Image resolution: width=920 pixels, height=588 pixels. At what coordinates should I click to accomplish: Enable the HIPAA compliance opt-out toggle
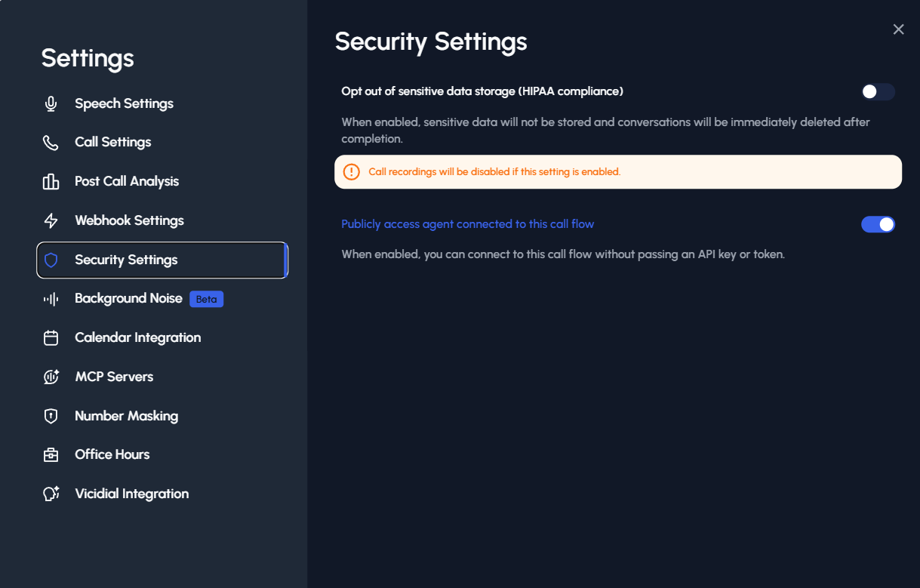point(878,92)
